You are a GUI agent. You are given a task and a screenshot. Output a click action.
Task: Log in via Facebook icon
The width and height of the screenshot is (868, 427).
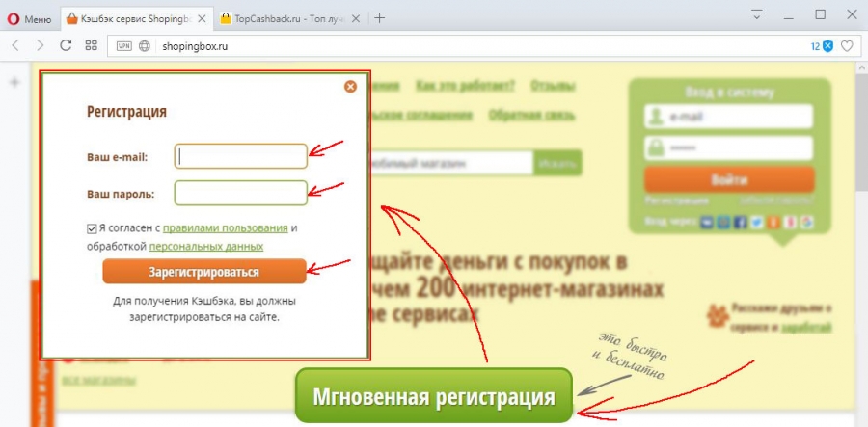[740, 223]
